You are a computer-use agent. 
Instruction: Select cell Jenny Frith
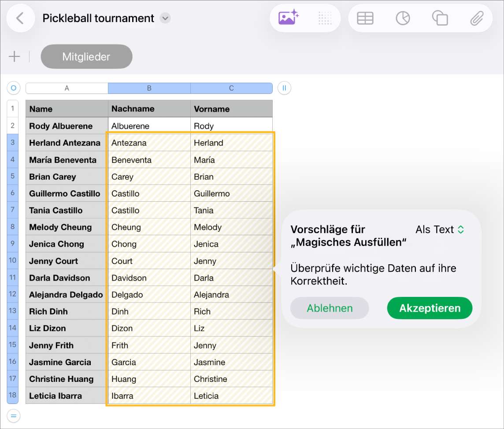tap(67, 345)
